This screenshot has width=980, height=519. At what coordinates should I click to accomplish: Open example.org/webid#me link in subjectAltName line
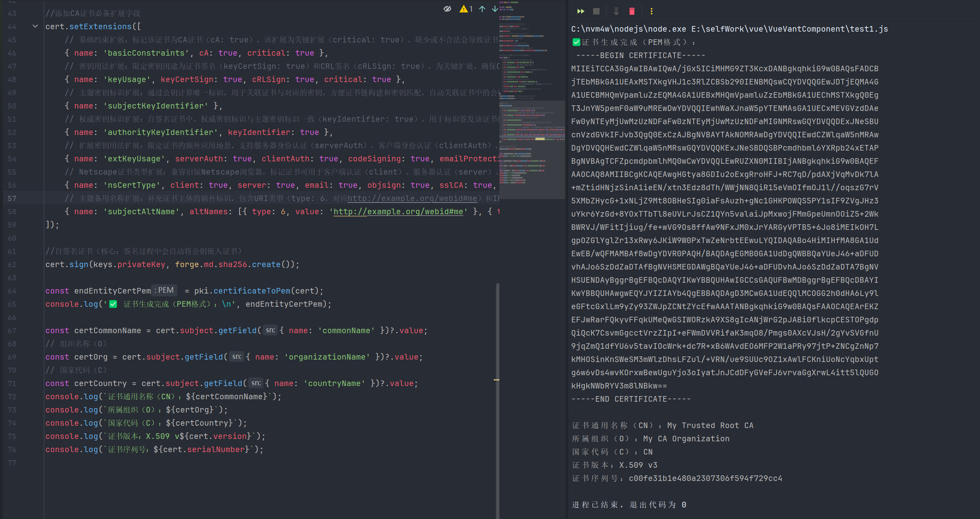pos(398,211)
